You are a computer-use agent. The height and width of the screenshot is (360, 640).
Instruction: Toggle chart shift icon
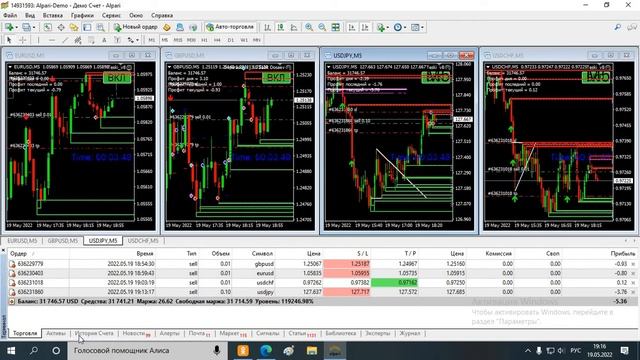pos(365,27)
